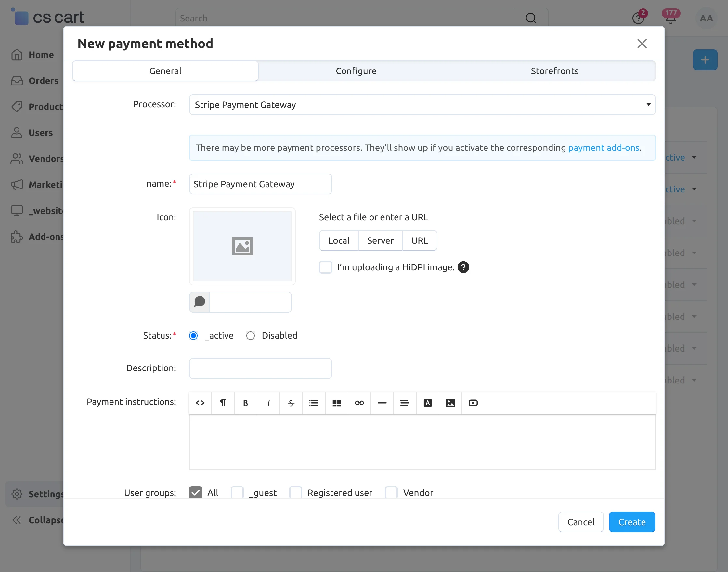Choose URL source for icon
Image resolution: width=728 pixels, height=572 pixels.
pyautogui.click(x=420, y=240)
